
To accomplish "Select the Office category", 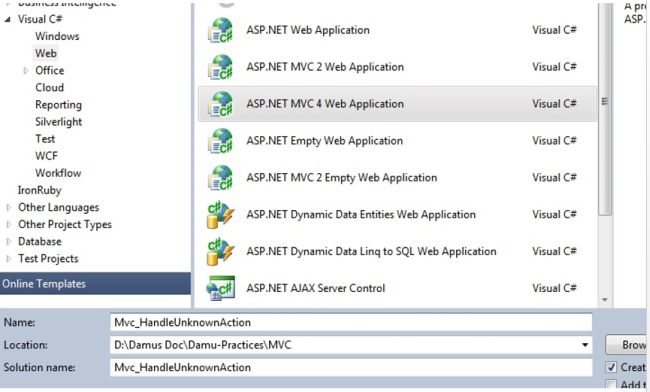I will click(x=50, y=70).
